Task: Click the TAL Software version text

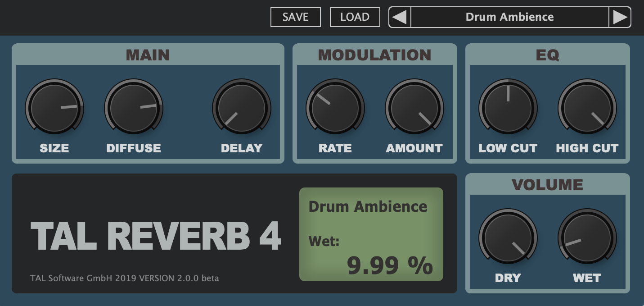Action: pos(125,278)
